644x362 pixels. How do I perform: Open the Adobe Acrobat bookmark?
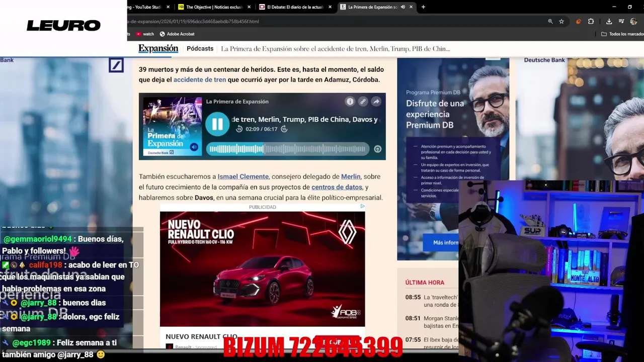[x=177, y=34]
